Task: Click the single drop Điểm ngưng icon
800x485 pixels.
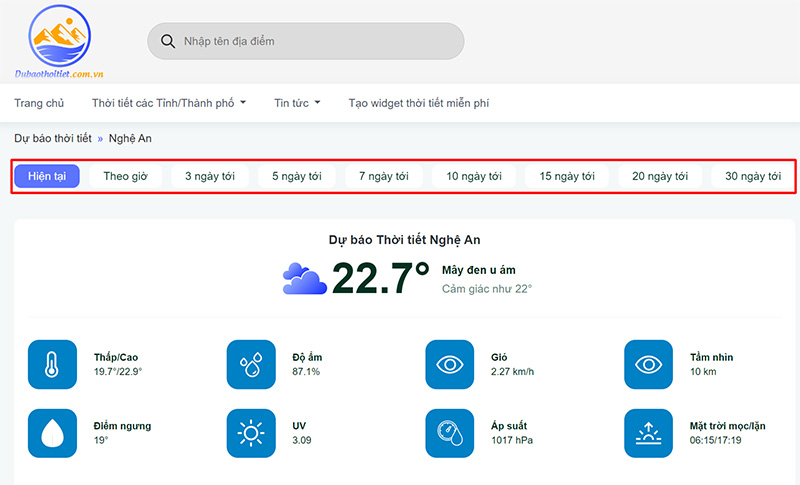Action: coord(52,433)
